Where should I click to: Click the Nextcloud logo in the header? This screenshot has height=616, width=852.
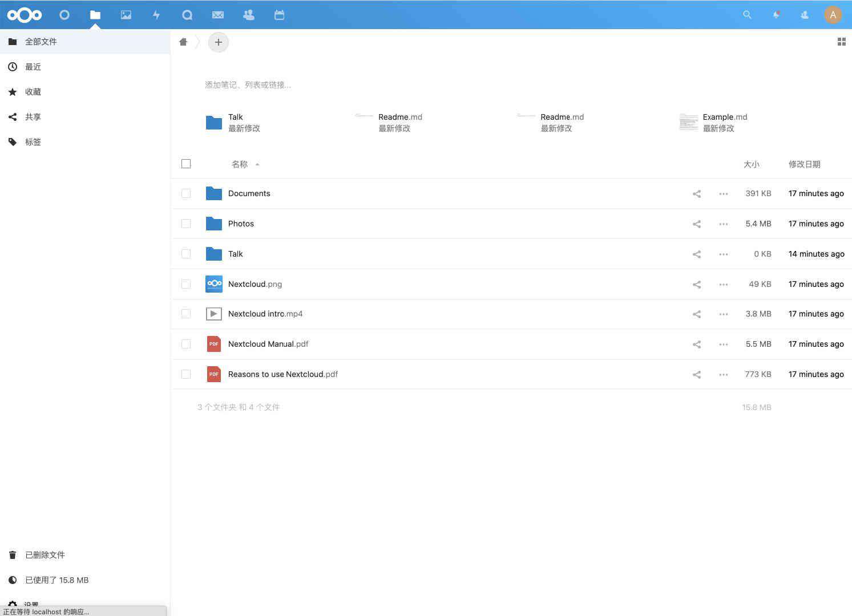(25, 15)
